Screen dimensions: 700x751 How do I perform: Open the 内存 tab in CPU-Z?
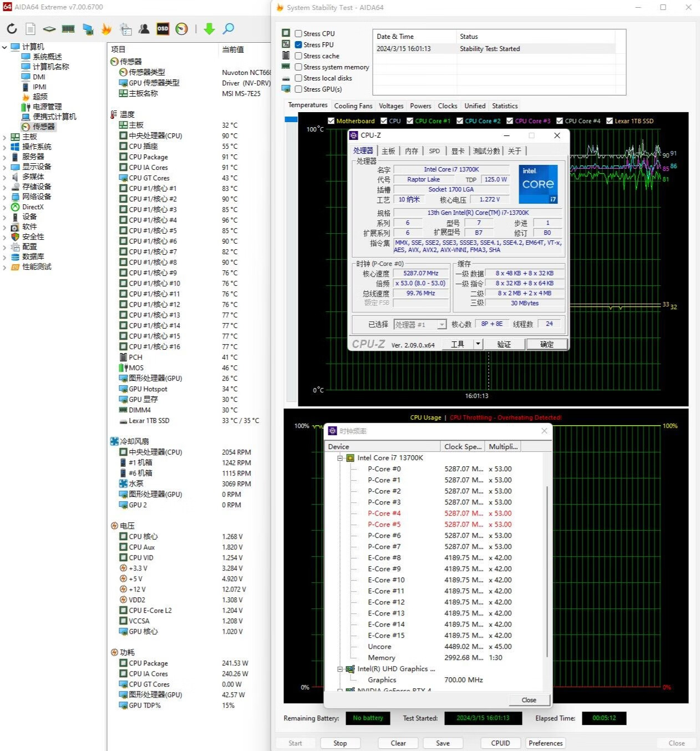point(411,151)
